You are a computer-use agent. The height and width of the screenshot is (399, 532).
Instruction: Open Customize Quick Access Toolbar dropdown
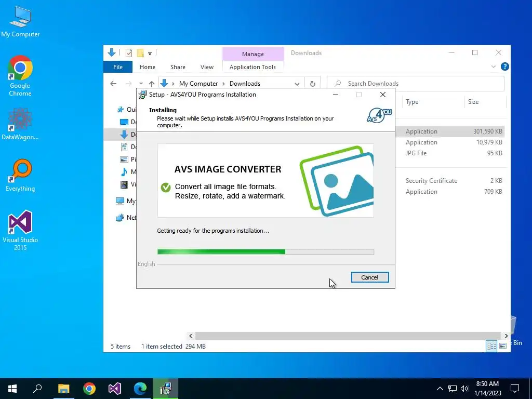(x=150, y=54)
